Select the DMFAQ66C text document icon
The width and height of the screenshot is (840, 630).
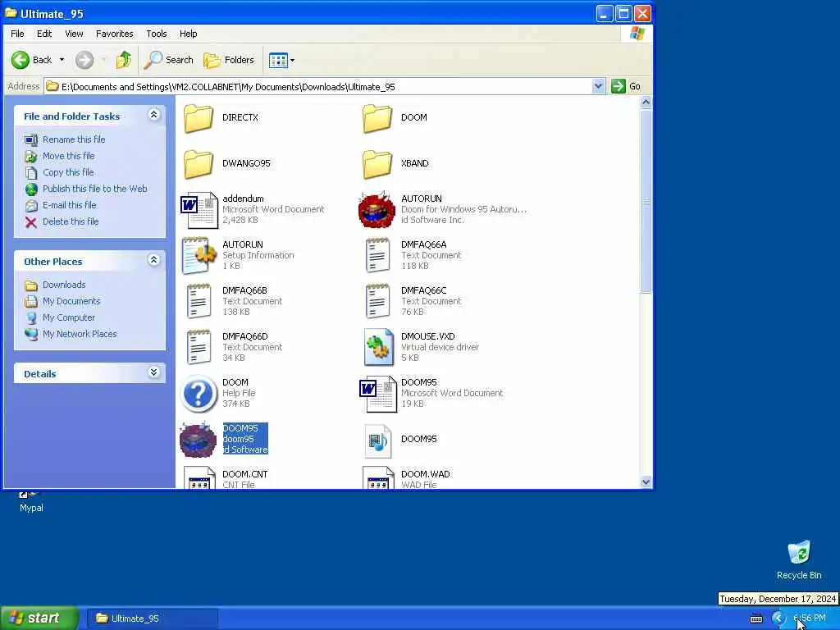tap(377, 302)
